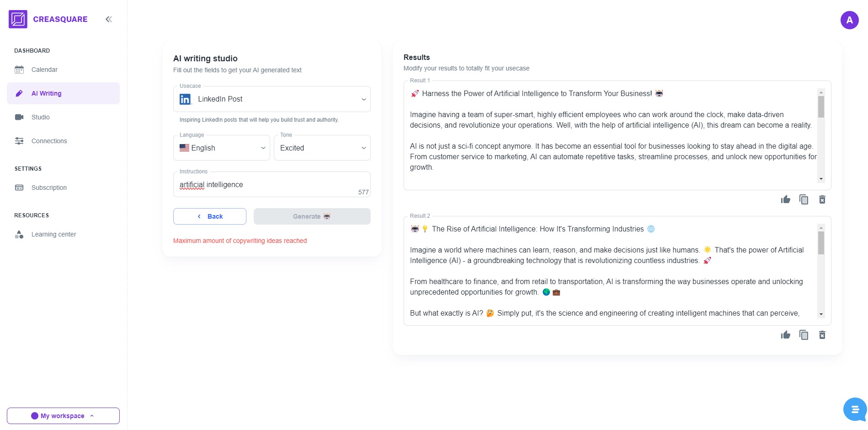
Task: Delete Result 1 with trash icon
Action: (x=822, y=199)
